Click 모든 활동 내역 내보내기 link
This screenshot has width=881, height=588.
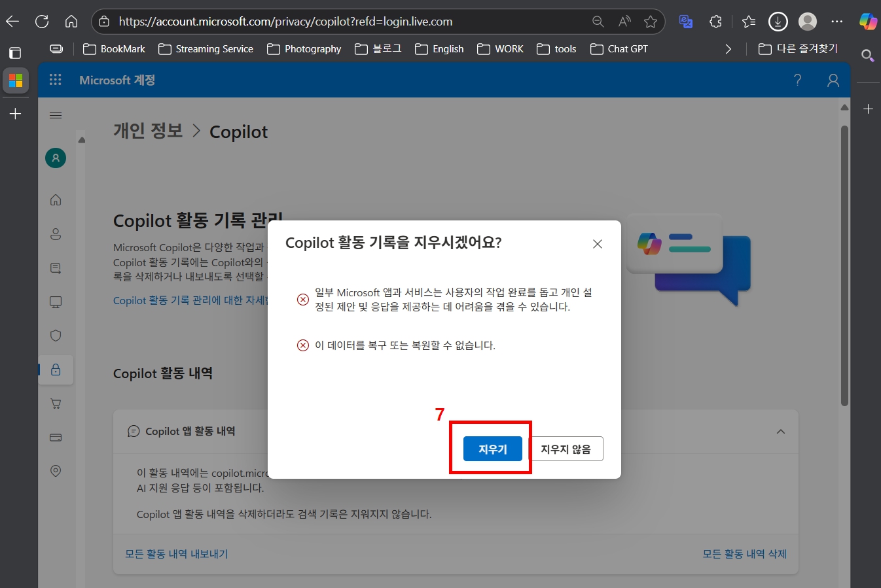tap(177, 554)
